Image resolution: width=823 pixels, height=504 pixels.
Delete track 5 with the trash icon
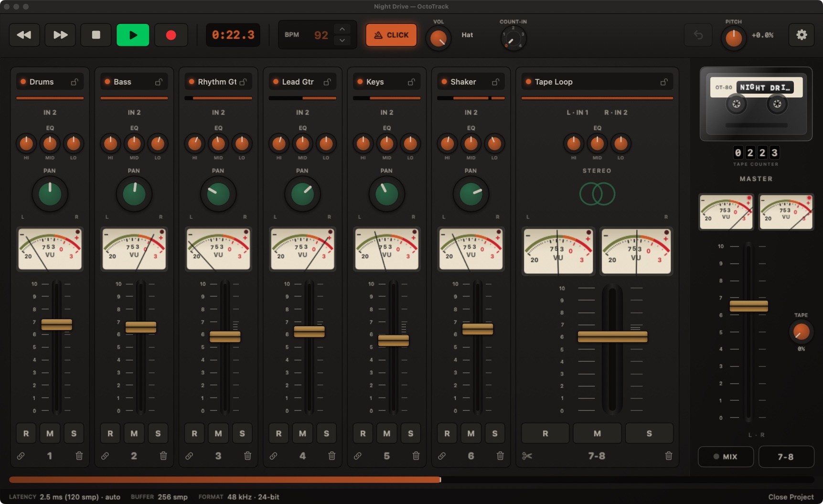[x=416, y=456]
